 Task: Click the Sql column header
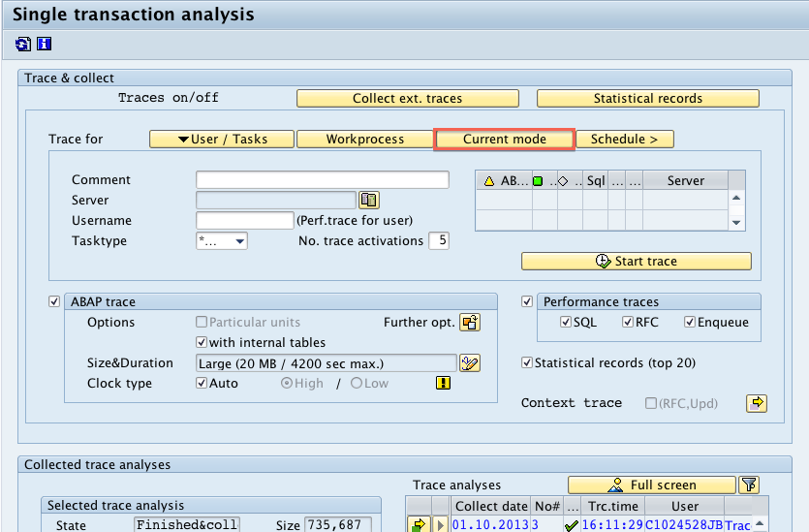(596, 180)
